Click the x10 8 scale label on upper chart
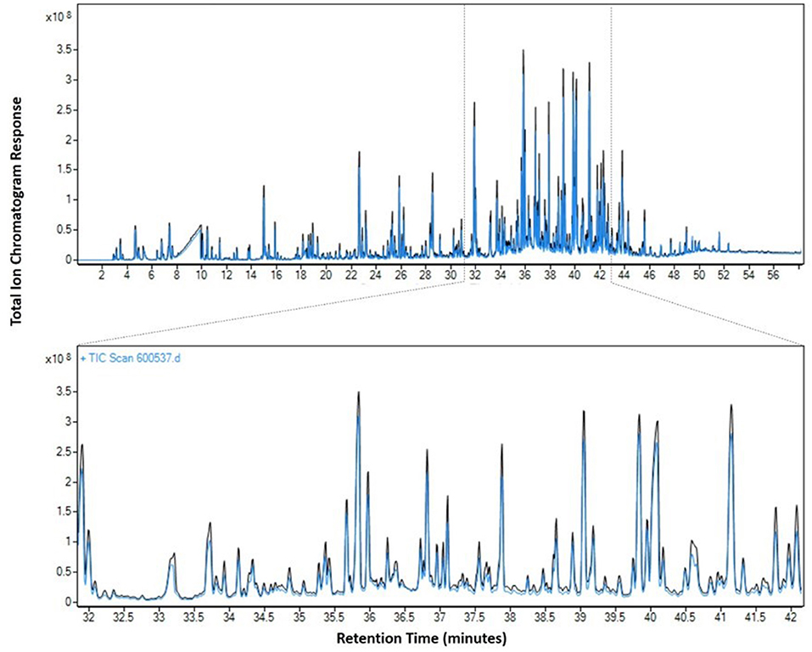 (58, 17)
